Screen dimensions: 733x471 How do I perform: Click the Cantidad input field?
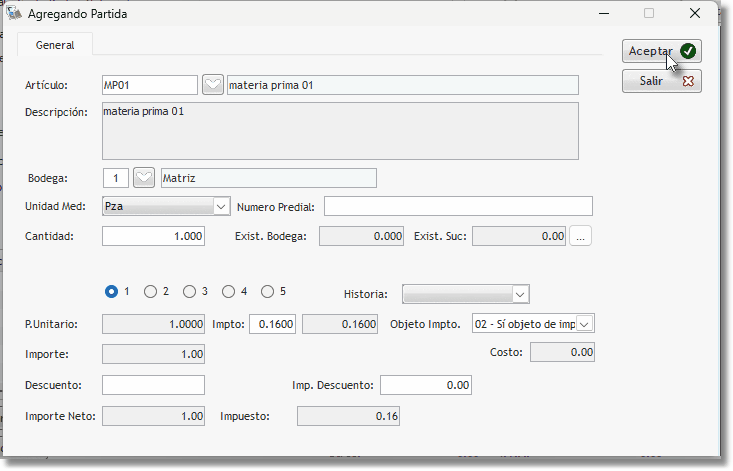tap(153, 236)
